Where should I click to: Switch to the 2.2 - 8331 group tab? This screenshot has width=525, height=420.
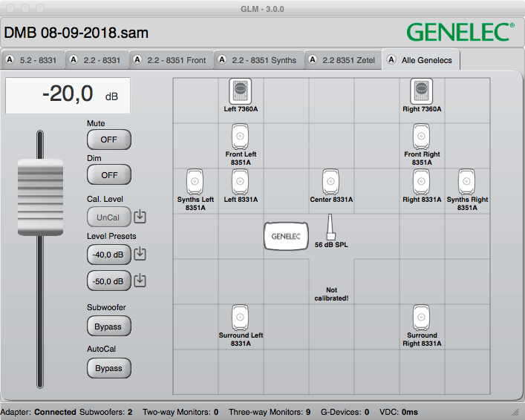point(97,60)
